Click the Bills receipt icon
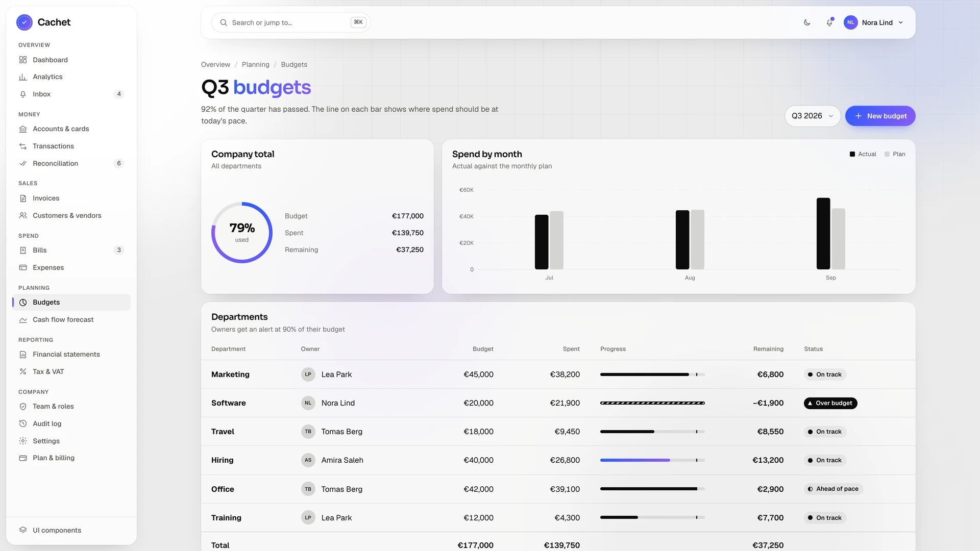The width and height of the screenshot is (980, 551). [23, 251]
